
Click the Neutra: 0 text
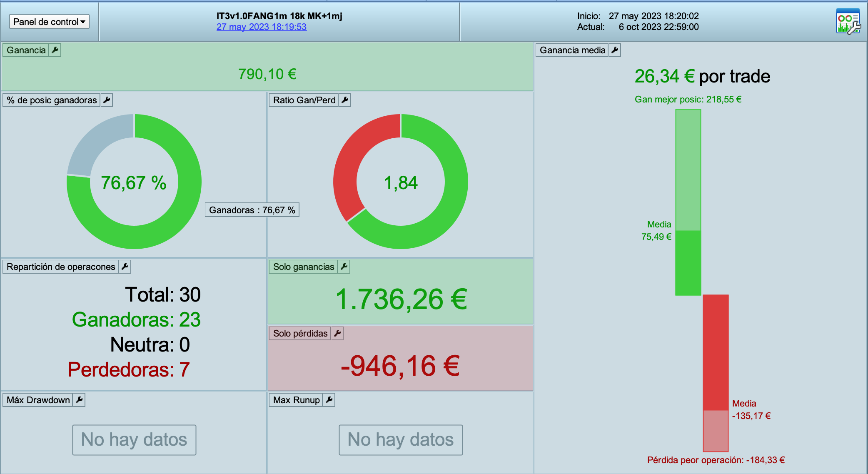click(150, 345)
